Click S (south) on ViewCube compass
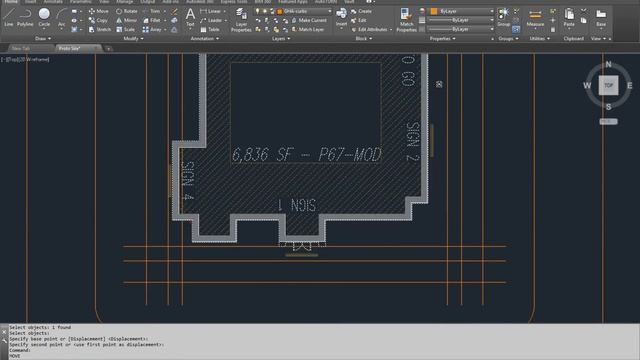 tap(609, 107)
